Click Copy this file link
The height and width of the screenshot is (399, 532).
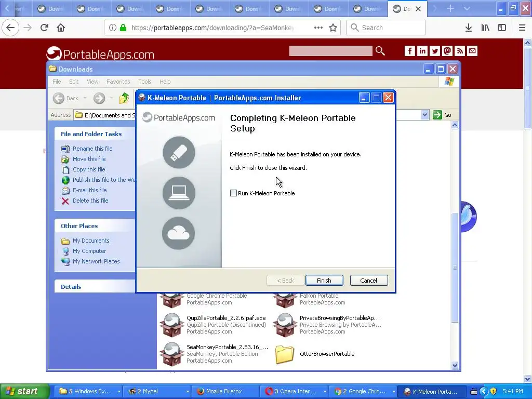point(89,169)
